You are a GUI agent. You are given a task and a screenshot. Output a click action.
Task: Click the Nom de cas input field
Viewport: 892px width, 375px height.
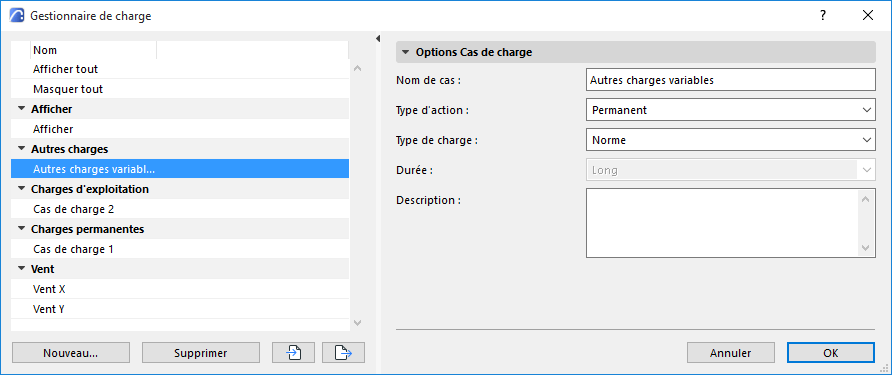pos(730,80)
